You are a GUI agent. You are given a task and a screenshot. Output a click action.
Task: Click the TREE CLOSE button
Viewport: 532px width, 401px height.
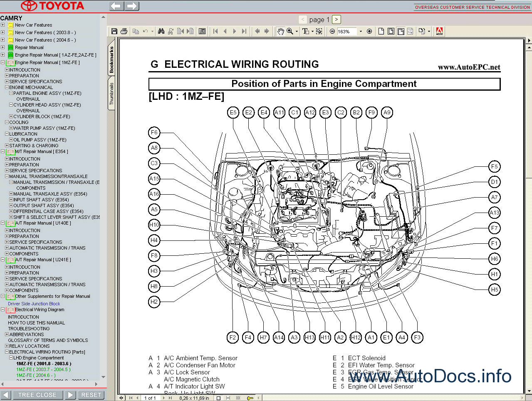click(x=37, y=395)
